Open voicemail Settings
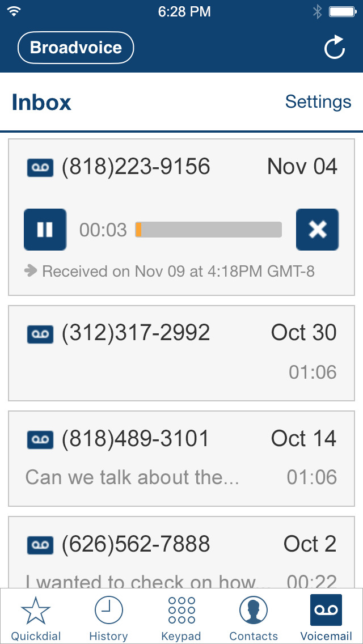363x644 pixels. [318, 101]
